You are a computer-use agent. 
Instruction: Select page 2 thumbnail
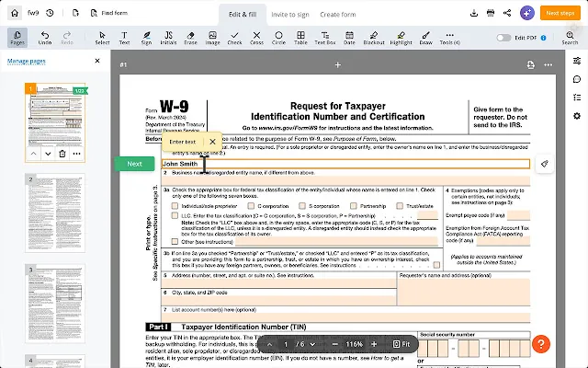(55, 213)
